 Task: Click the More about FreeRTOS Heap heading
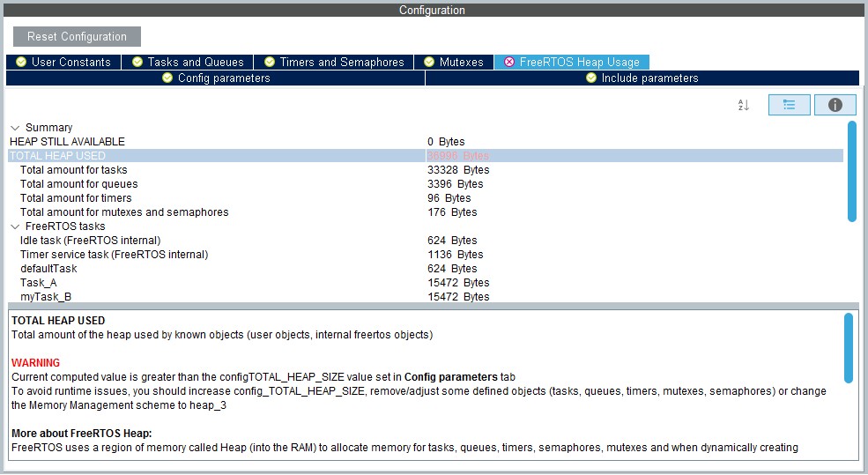[81, 434]
